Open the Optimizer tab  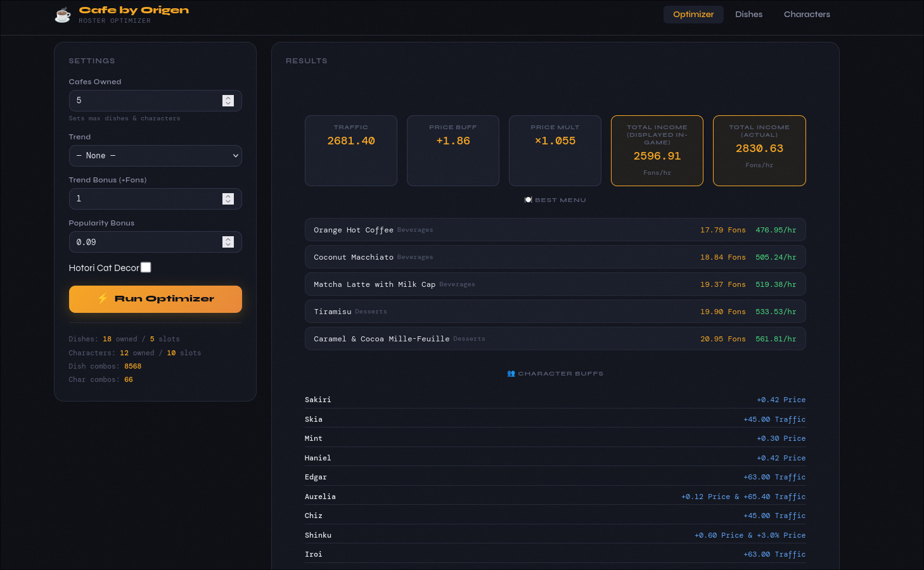(x=693, y=15)
